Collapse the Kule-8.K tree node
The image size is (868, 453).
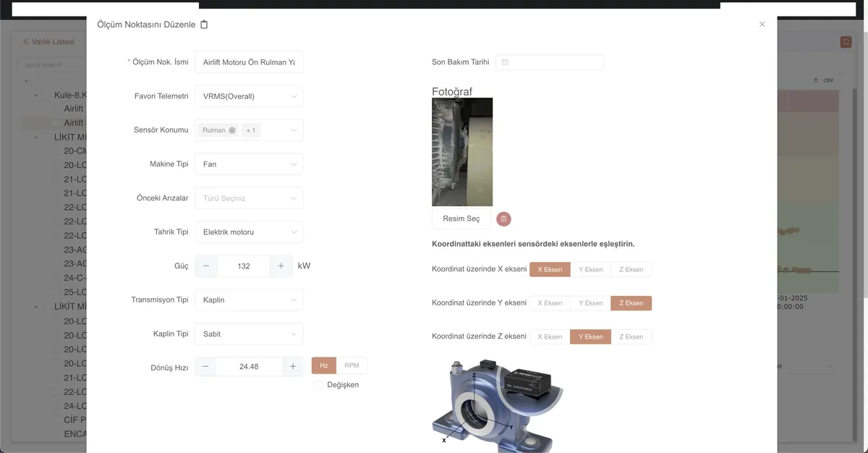click(36, 95)
